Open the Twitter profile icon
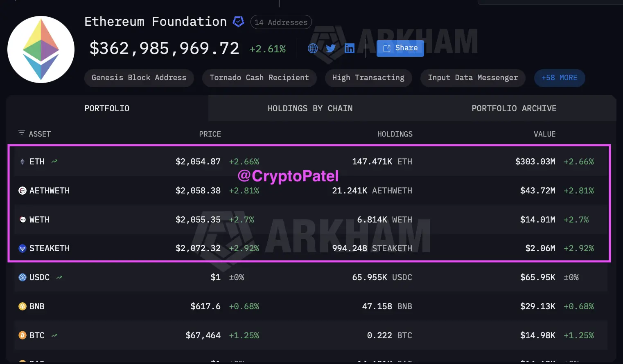The image size is (623, 364). pyautogui.click(x=331, y=49)
